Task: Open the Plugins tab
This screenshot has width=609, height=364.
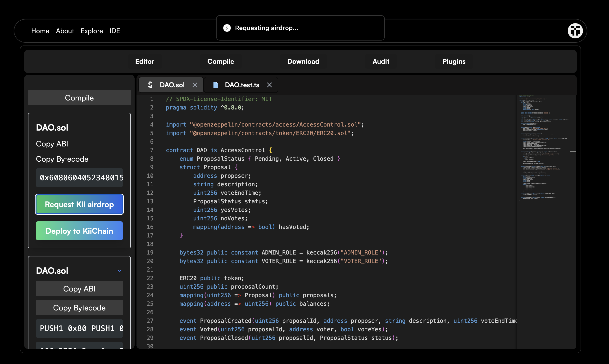Action: tap(454, 61)
